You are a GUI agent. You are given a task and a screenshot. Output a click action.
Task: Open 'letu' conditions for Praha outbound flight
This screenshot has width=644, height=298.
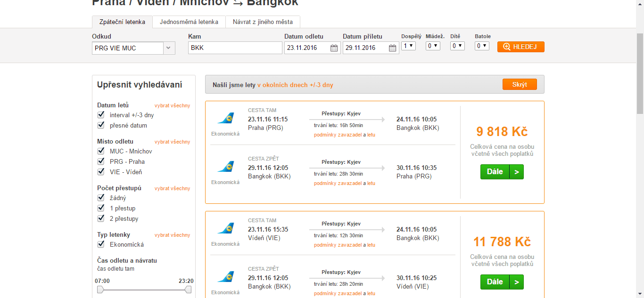[x=372, y=135]
